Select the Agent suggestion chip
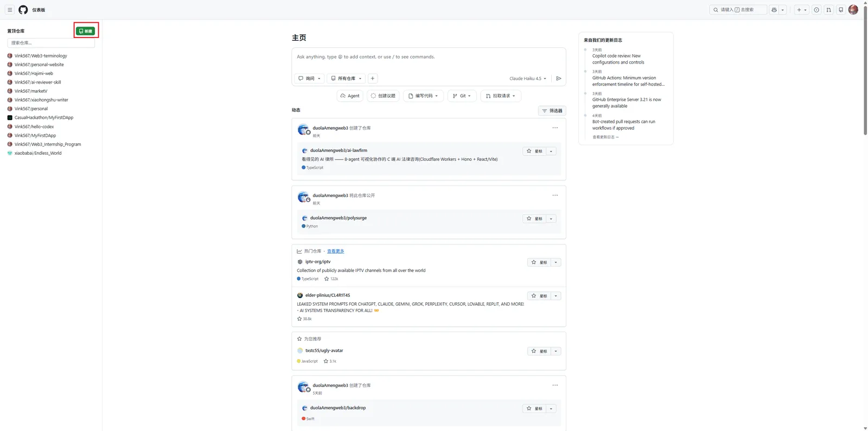 (x=350, y=96)
